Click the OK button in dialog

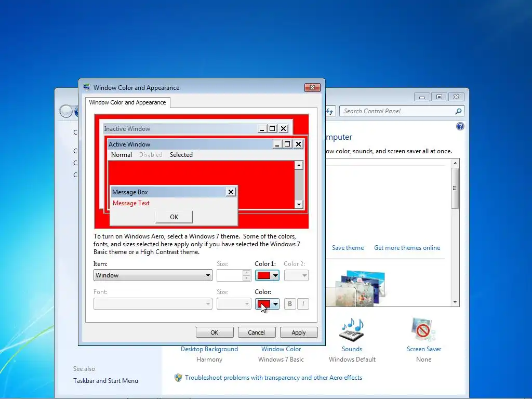pyautogui.click(x=215, y=332)
